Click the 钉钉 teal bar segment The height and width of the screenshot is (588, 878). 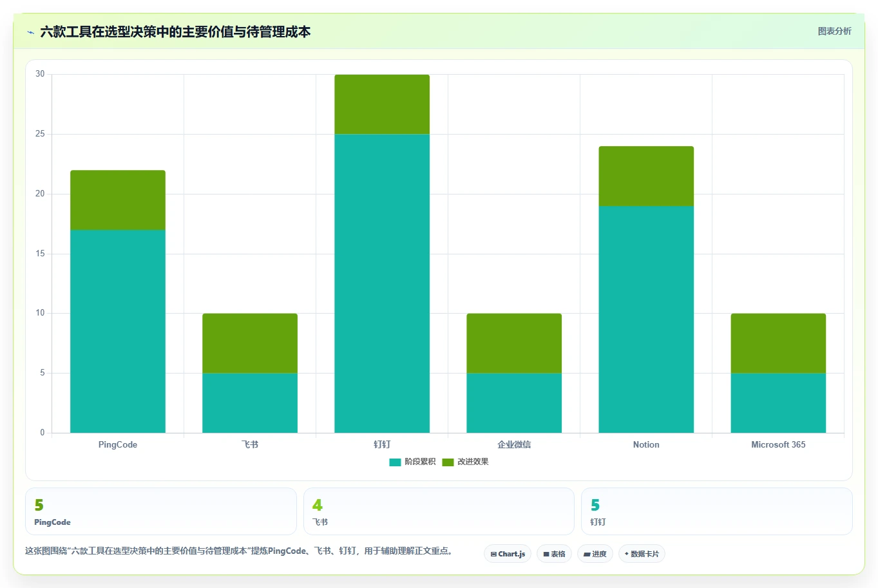click(382, 283)
